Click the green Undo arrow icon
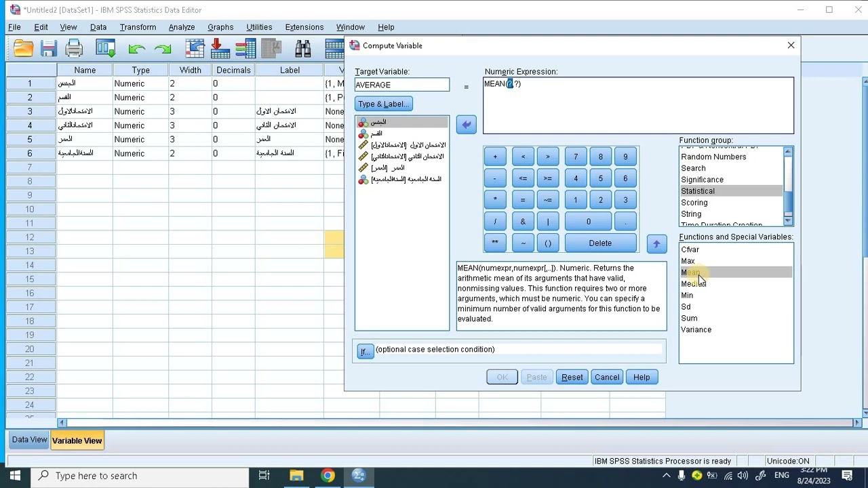Viewport: 868px width, 488px height. click(136, 48)
